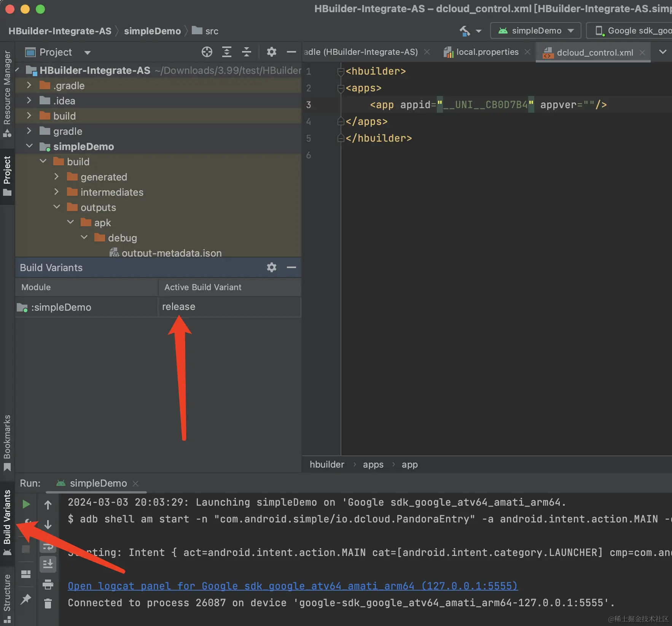The image size is (672, 626).
Task: Switch to the local.properties editor tab
Action: point(487,52)
